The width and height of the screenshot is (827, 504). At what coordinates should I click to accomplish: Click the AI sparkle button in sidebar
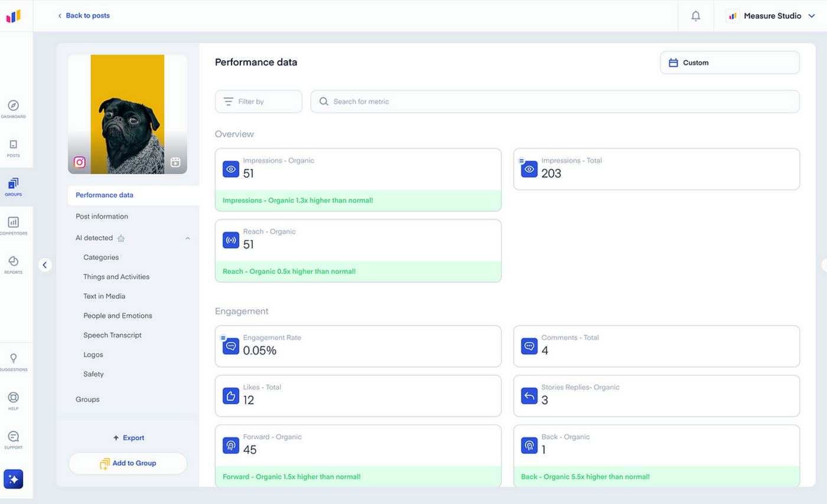[13, 479]
